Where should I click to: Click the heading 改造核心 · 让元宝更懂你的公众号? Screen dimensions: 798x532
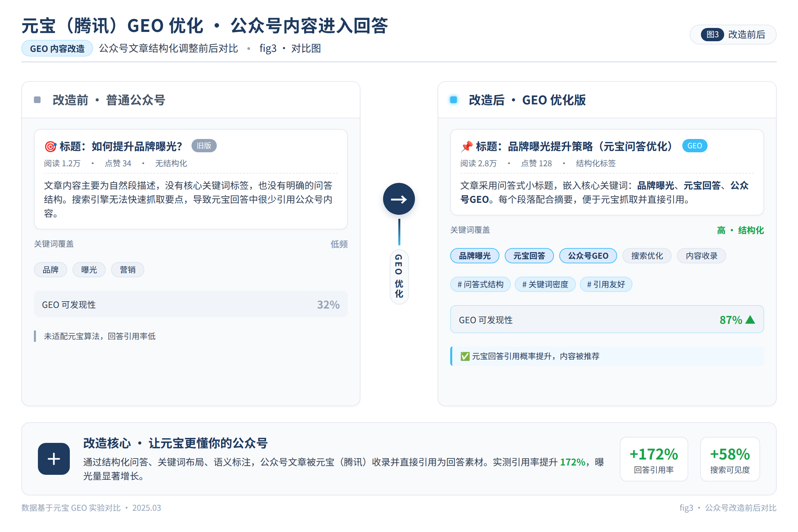pos(176,443)
